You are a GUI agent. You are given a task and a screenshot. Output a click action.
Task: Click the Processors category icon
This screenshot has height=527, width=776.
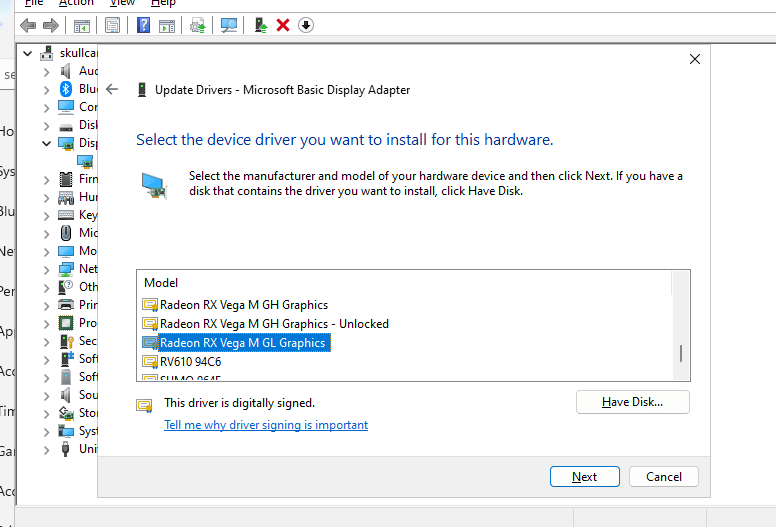coord(66,323)
